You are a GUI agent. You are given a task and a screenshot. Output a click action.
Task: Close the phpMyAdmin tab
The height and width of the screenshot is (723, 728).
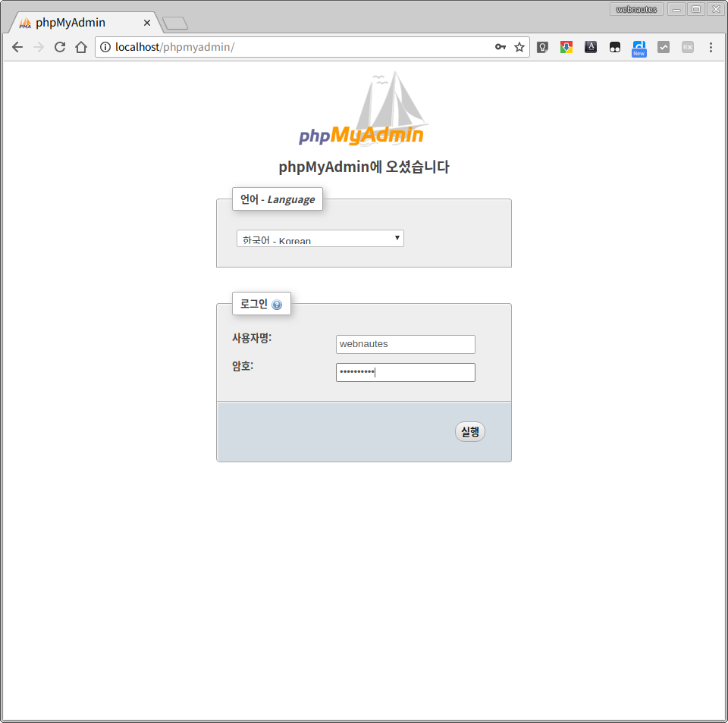click(x=146, y=23)
